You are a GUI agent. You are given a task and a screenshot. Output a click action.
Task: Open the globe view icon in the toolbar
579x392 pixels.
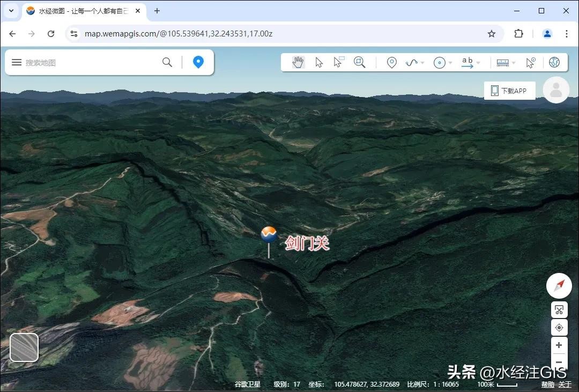click(x=554, y=63)
